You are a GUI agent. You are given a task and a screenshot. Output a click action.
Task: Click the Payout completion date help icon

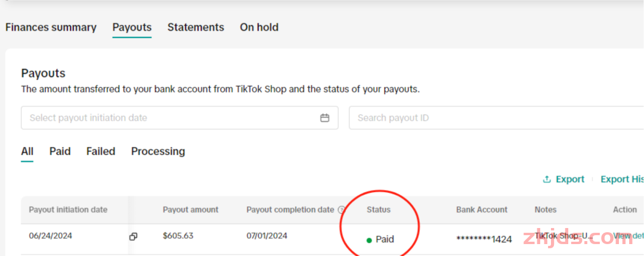(341, 210)
